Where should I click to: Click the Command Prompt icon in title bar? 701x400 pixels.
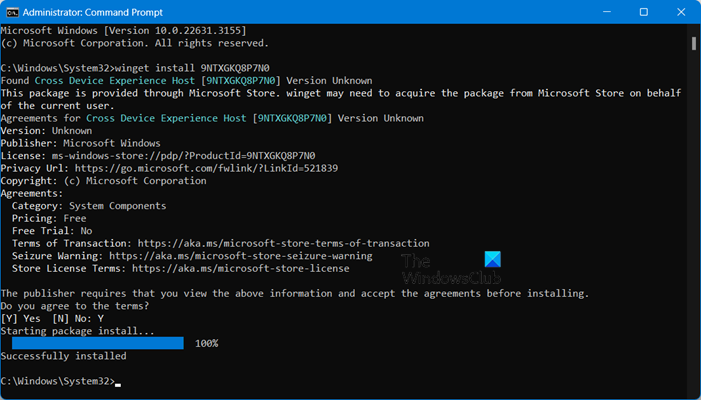point(13,12)
